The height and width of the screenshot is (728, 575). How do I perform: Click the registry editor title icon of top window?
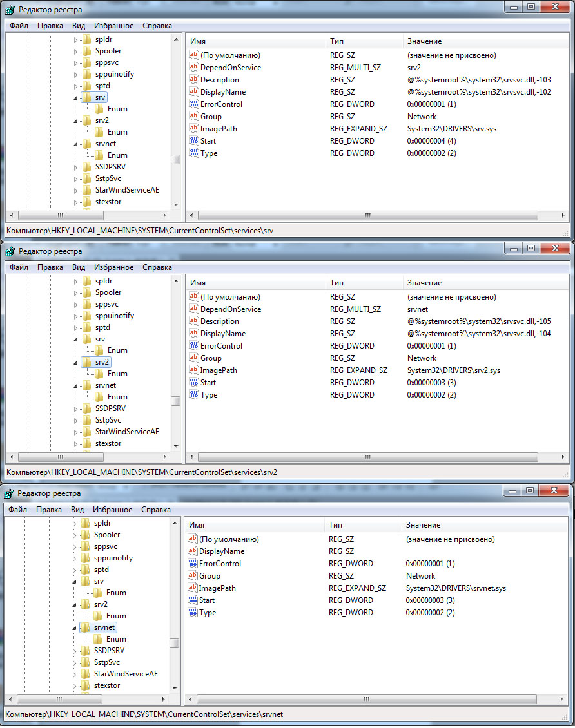[x=10, y=10]
